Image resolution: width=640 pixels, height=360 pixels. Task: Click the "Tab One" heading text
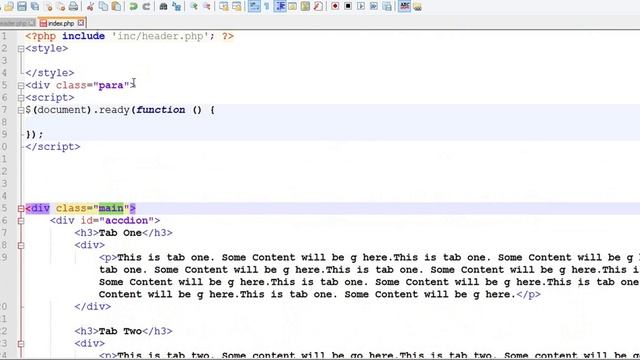(x=120, y=233)
